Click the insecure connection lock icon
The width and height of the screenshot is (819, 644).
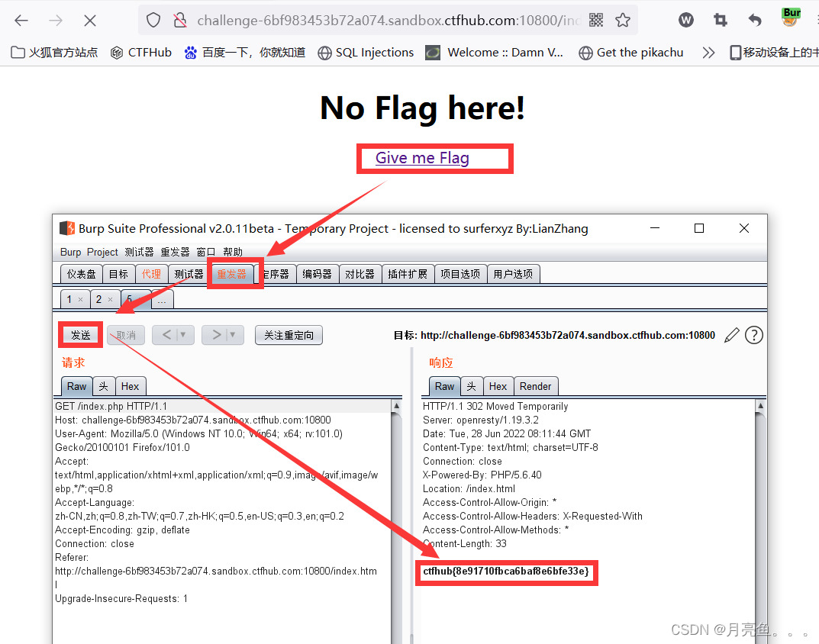(x=179, y=21)
